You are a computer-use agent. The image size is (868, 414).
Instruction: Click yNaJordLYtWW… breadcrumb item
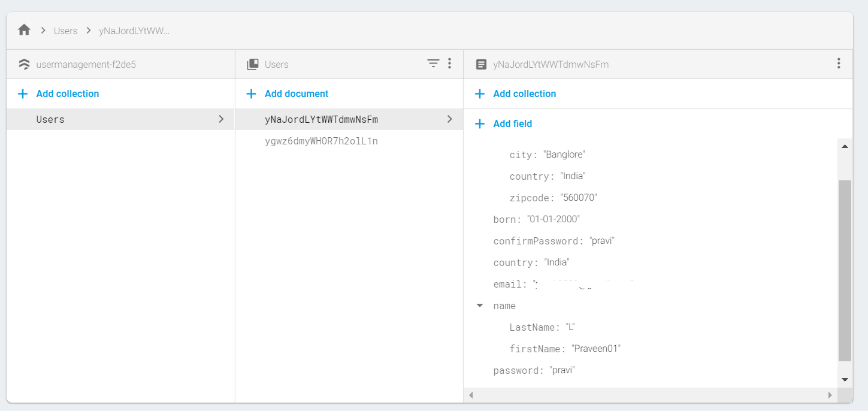[x=134, y=31]
